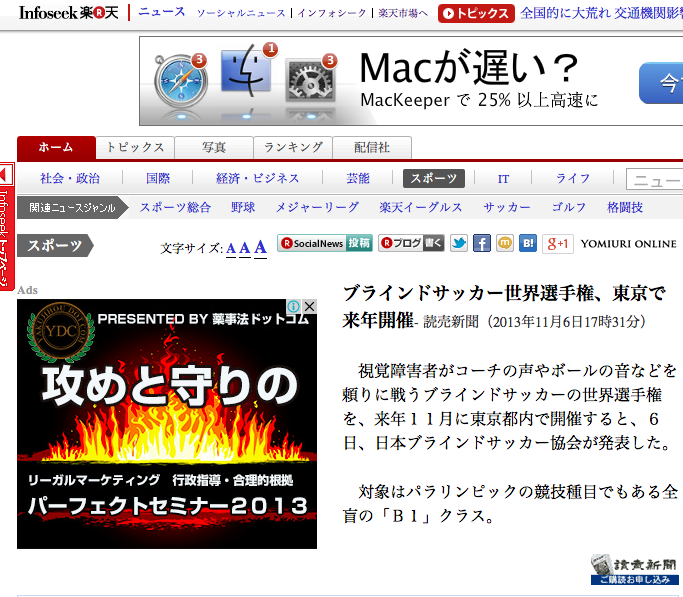Click the 関連ニュースジャンル label
The height and width of the screenshot is (597, 683).
coord(72,207)
